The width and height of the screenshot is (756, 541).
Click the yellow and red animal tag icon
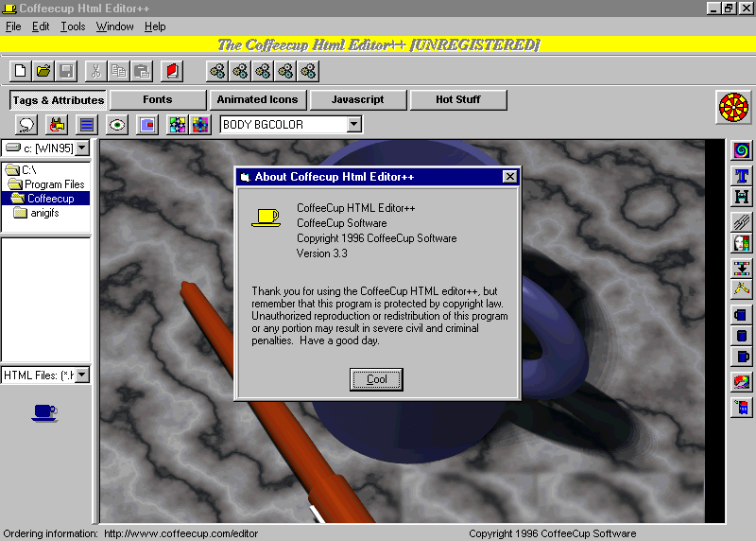coord(57,125)
